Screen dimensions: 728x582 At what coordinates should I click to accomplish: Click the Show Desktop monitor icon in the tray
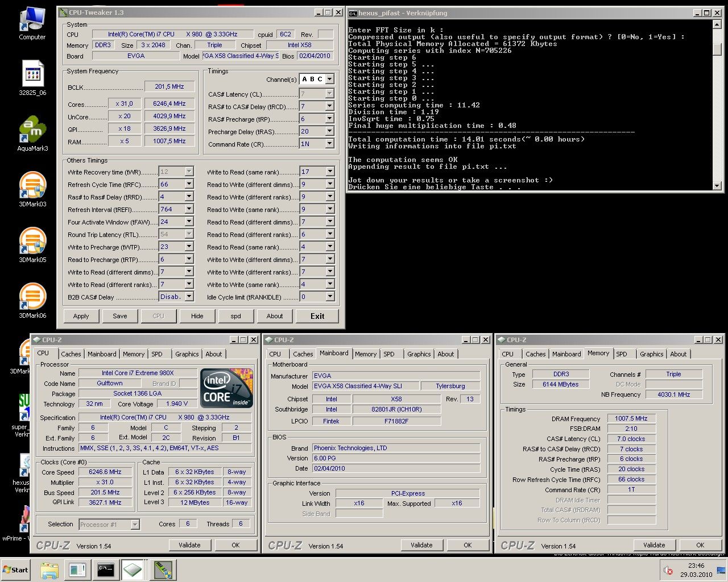point(721,570)
